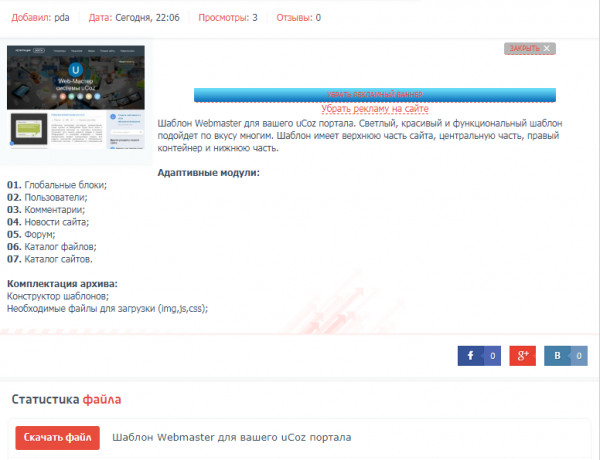Share via the Google Plus icon
Viewport: 600px width, 460px height.
tap(523, 356)
